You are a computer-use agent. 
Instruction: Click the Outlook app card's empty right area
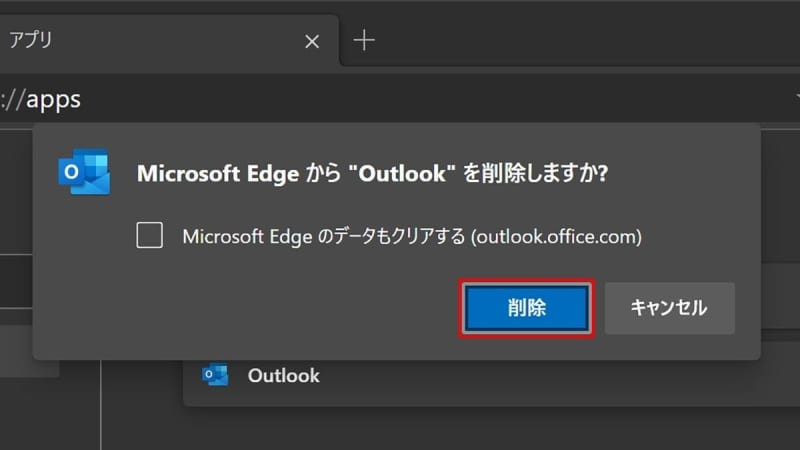561,383
